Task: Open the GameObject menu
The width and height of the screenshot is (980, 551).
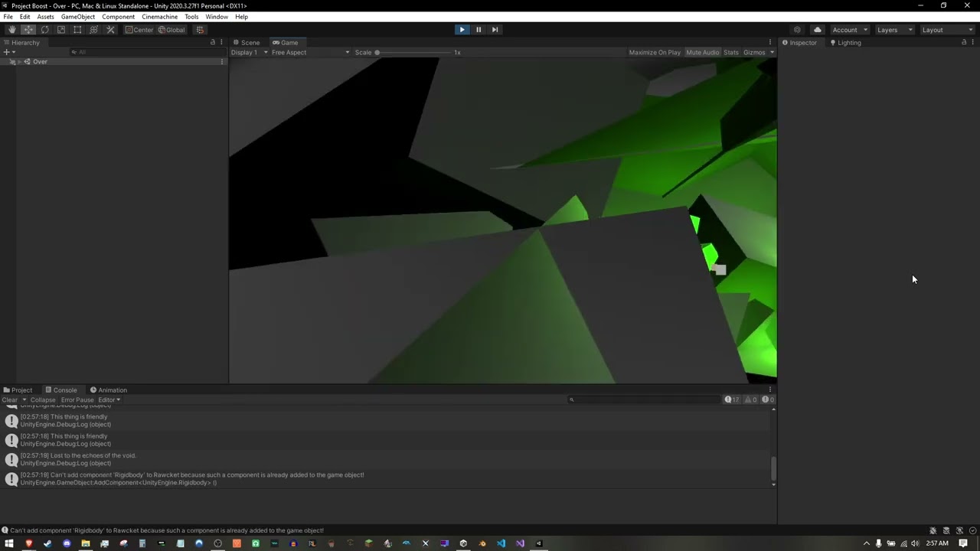Action: (x=78, y=17)
